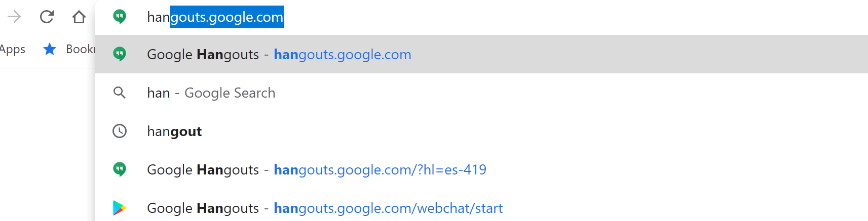Select the hangouts.google.com link in the highlighted suggestion
The width and height of the screenshot is (868, 221).
(343, 55)
